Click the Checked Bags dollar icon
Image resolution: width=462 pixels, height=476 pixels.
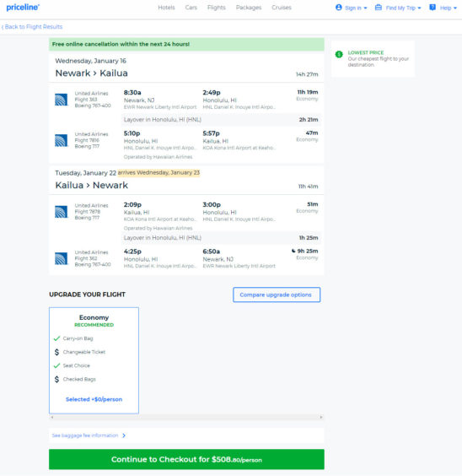click(56, 379)
